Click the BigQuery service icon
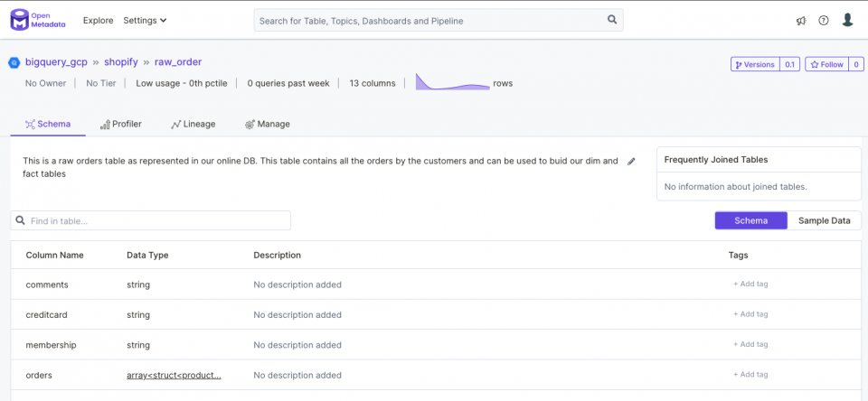Viewport: 868px width, 401px height. tap(14, 62)
